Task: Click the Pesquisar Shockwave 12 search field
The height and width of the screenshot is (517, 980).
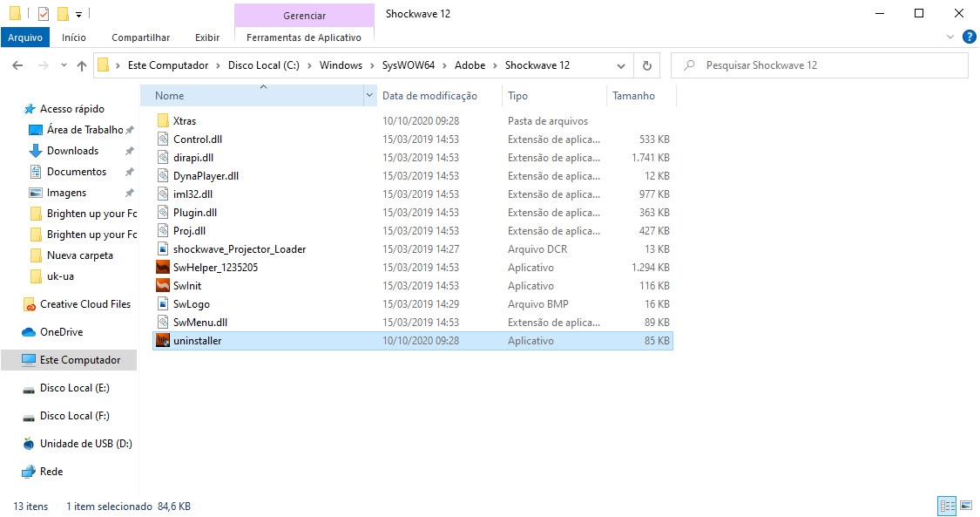Action: point(820,65)
